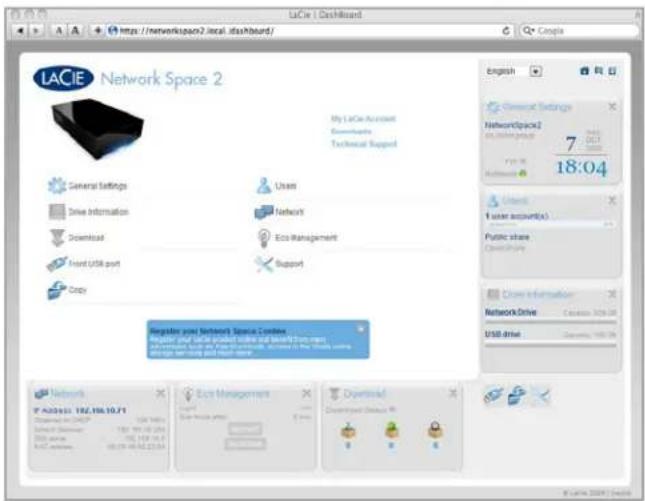Close the Download widget
645x501 pixels.
coord(452,394)
